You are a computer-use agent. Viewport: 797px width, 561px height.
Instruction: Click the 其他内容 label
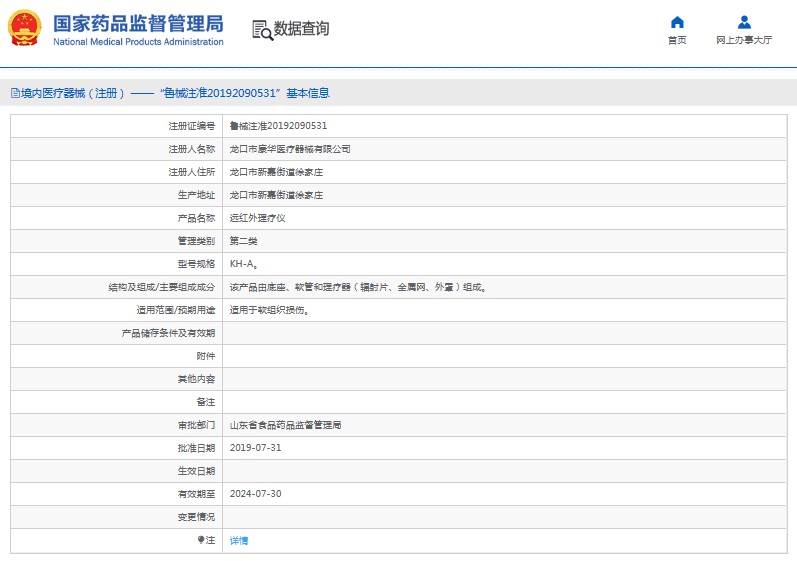pyautogui.click(x=196, y=379)
